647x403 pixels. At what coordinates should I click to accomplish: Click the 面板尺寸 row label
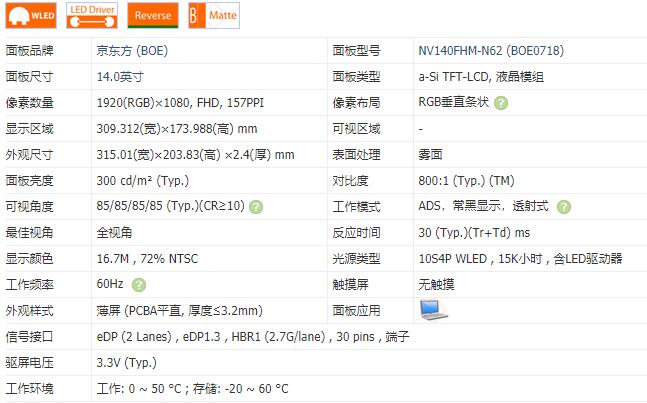(29, 77)
